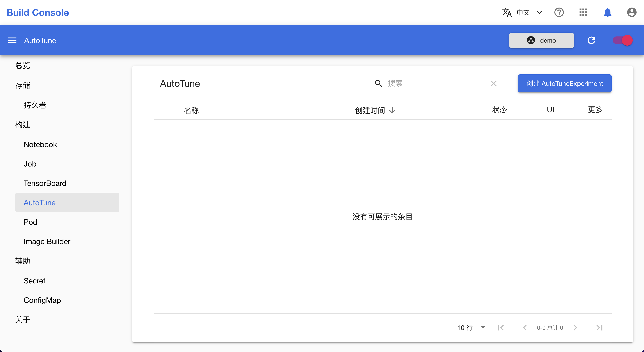Click 创建 AutoTuneExperiment button
Screen dimensions: 644x352
[565, 84]
